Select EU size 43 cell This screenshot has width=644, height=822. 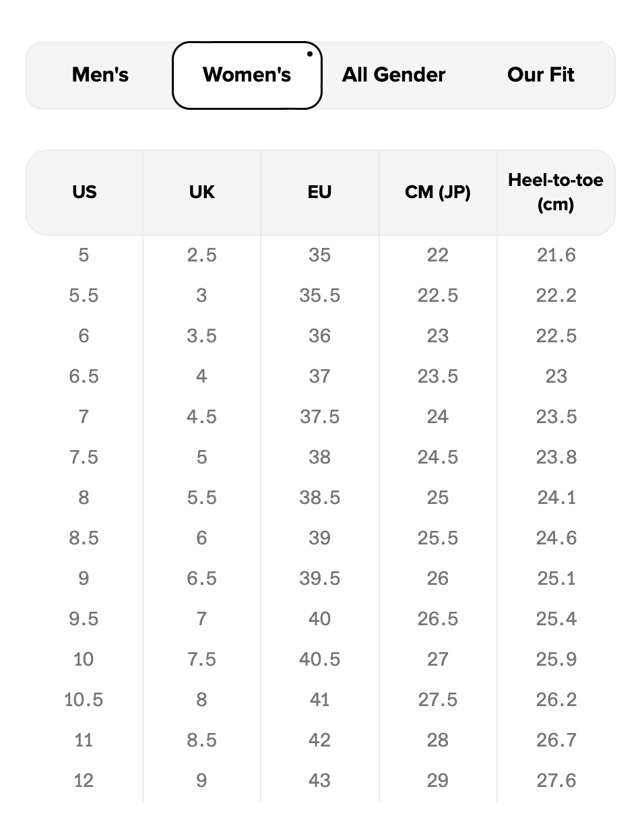319,781
